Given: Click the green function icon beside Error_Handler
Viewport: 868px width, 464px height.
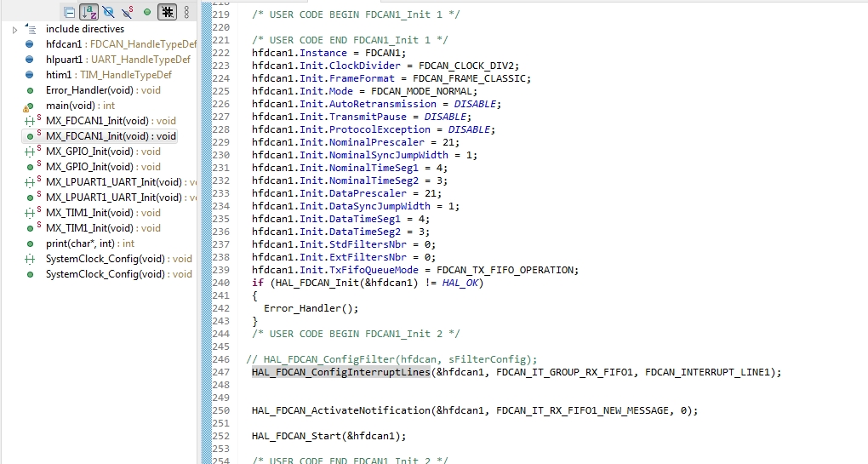Looking at the screenshot, I should click(30, 90).
